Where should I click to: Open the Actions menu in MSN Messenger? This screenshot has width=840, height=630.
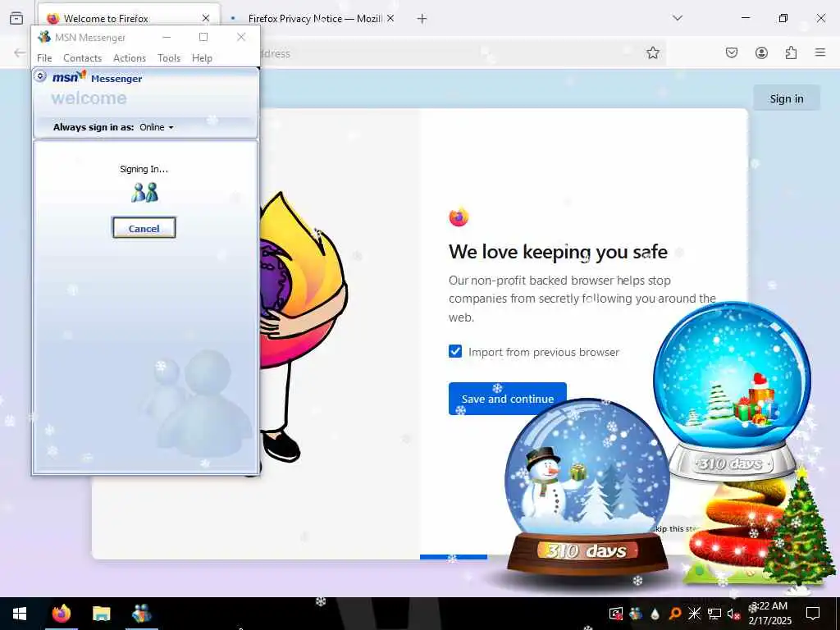coord(130,58)
